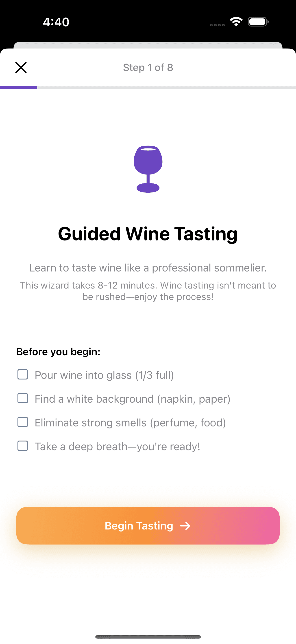Check 'Eliminate strong smells (perfume, food)'
Screen dimensions: 296x644
point(22,422)
